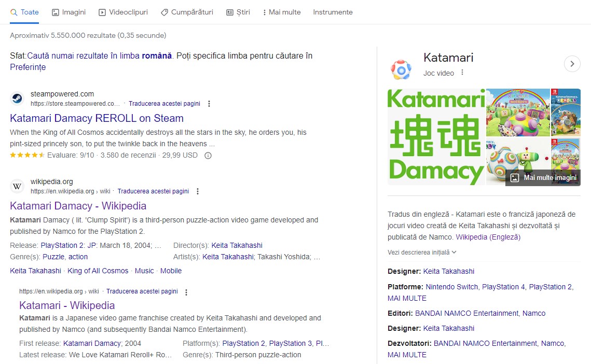Viewport: 591px width, 364px height.
Task: Follow the Puzzle genre link
Action: tap(53, 257)
